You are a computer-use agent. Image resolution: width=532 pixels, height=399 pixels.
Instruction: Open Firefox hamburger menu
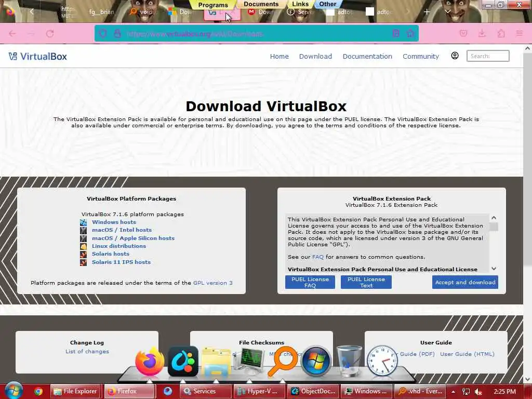tap(520, 33)
